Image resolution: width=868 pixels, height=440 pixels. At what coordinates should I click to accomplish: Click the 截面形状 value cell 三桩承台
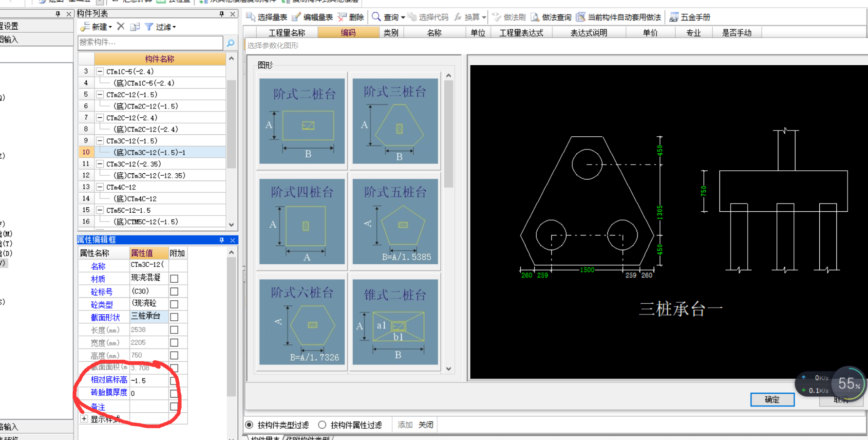pyautogui.click(x=149, y=316)
